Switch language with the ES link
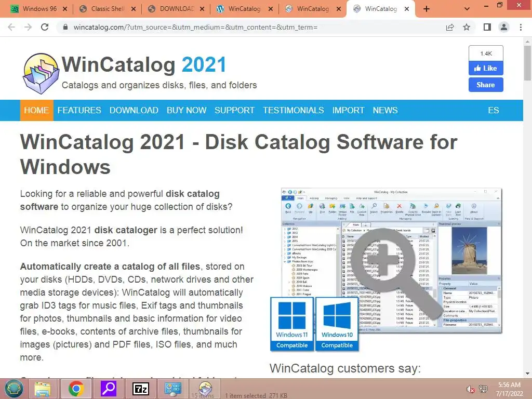 (x=494, y=110)
